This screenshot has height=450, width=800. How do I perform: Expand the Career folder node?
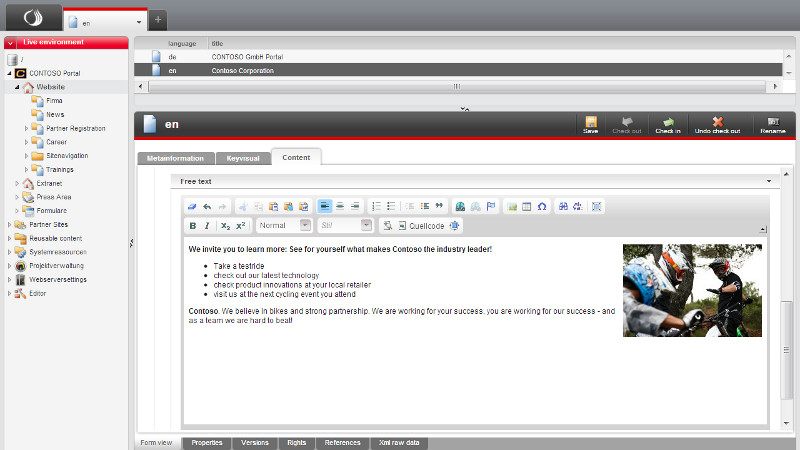27,142
